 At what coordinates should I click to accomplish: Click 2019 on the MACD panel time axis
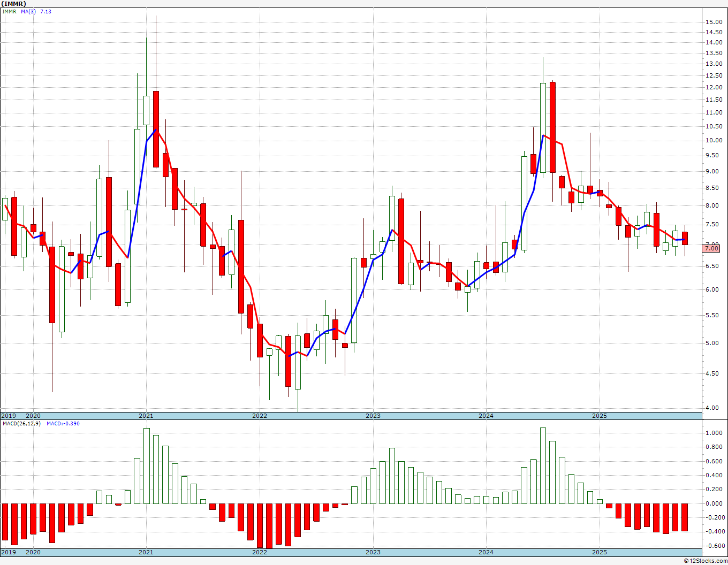point(8,552)
